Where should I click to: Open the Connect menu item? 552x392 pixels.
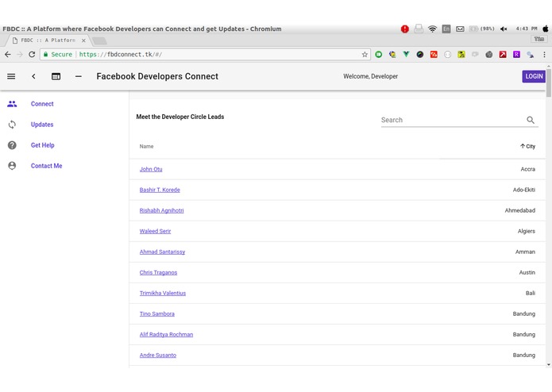(42, 104)
